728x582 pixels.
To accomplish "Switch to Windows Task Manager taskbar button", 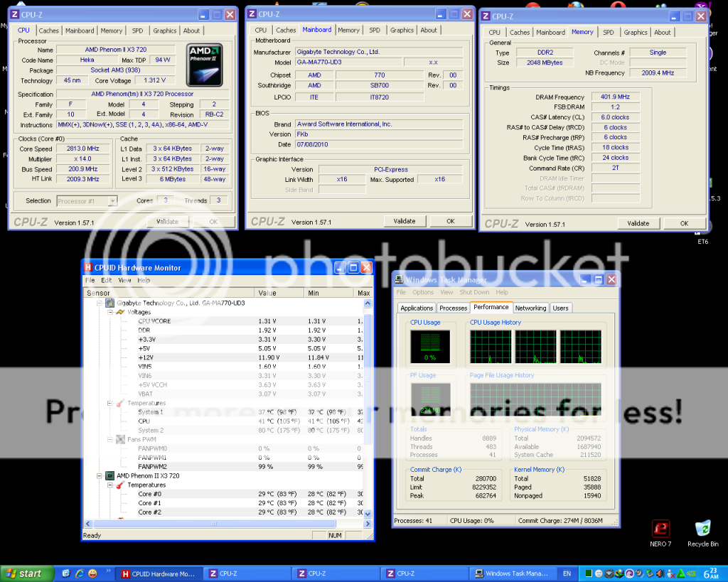I will tap(513, 574).
